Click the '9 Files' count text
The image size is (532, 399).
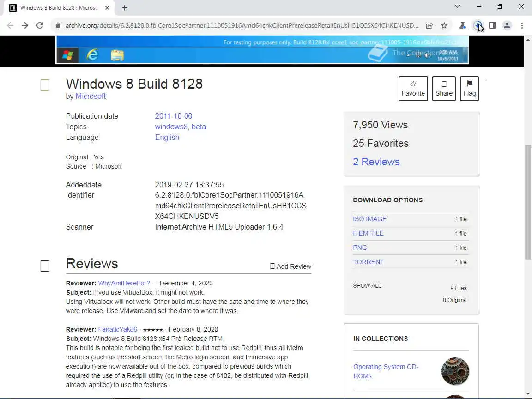(459, 288)
